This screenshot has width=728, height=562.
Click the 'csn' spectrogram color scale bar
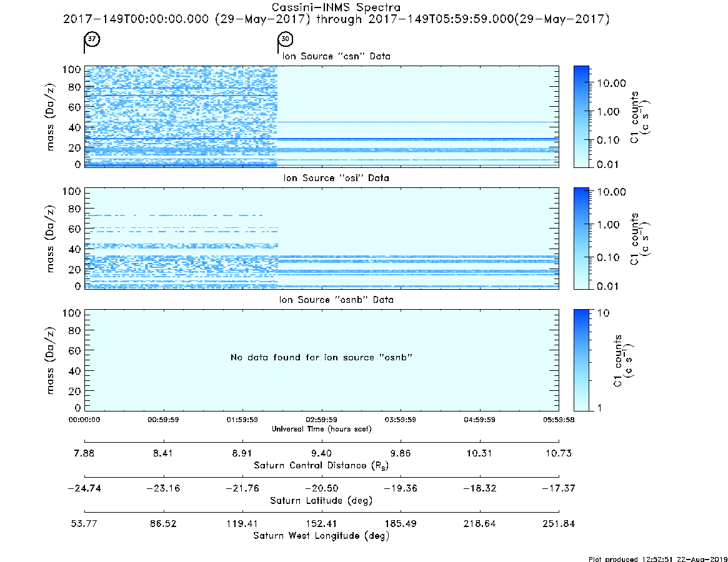[581, 117]
